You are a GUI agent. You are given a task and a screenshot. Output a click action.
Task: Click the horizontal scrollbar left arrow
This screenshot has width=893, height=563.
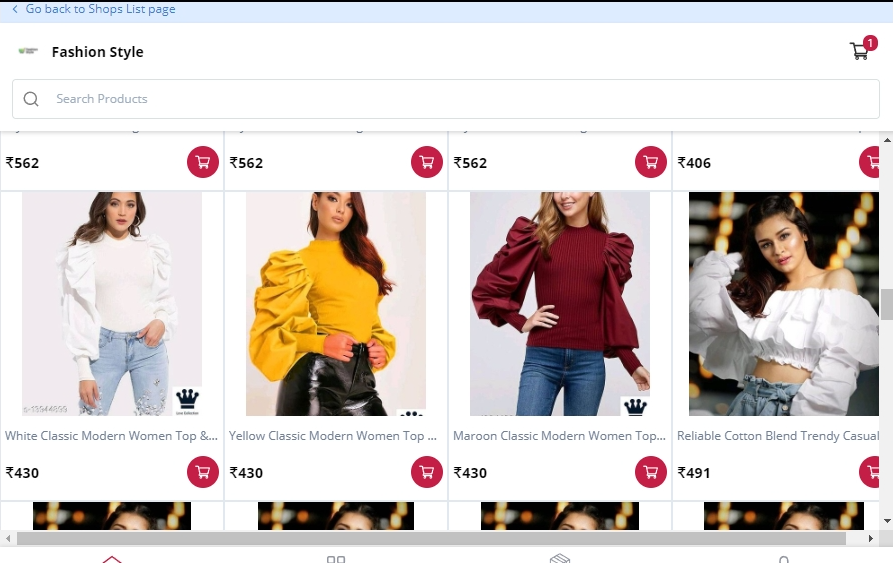8,538
